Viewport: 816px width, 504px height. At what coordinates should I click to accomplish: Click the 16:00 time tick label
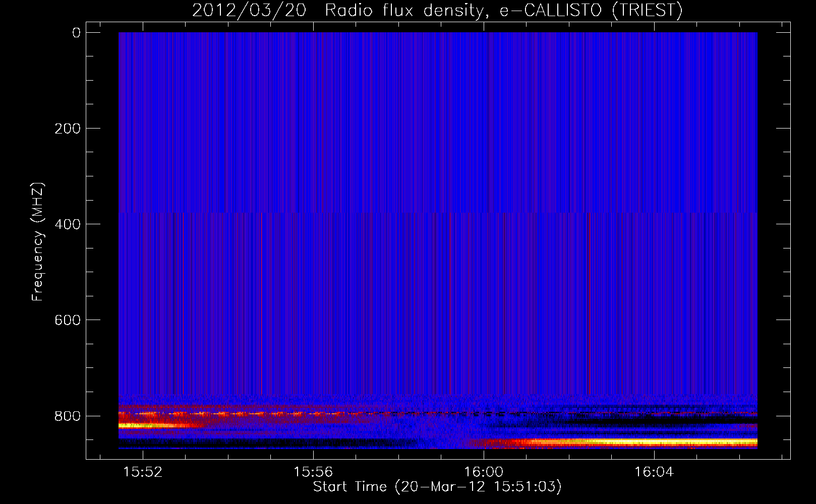(x=484, y=472)
